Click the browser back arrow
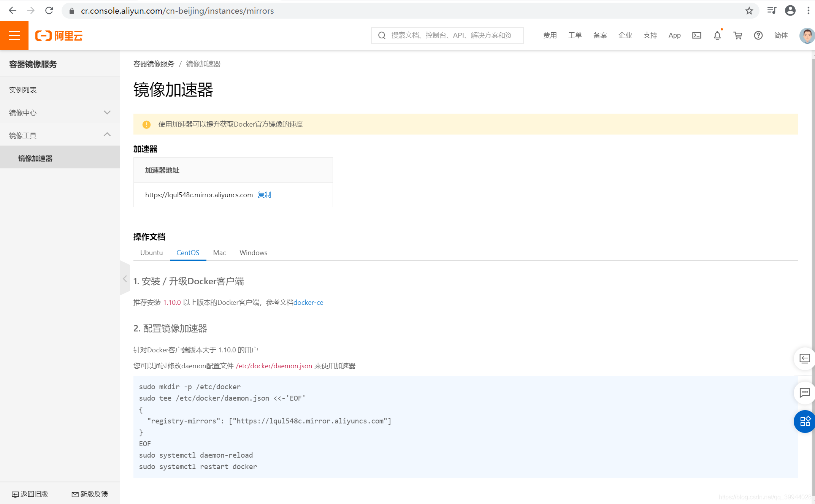Screen dimensions: 815x504 13,11
